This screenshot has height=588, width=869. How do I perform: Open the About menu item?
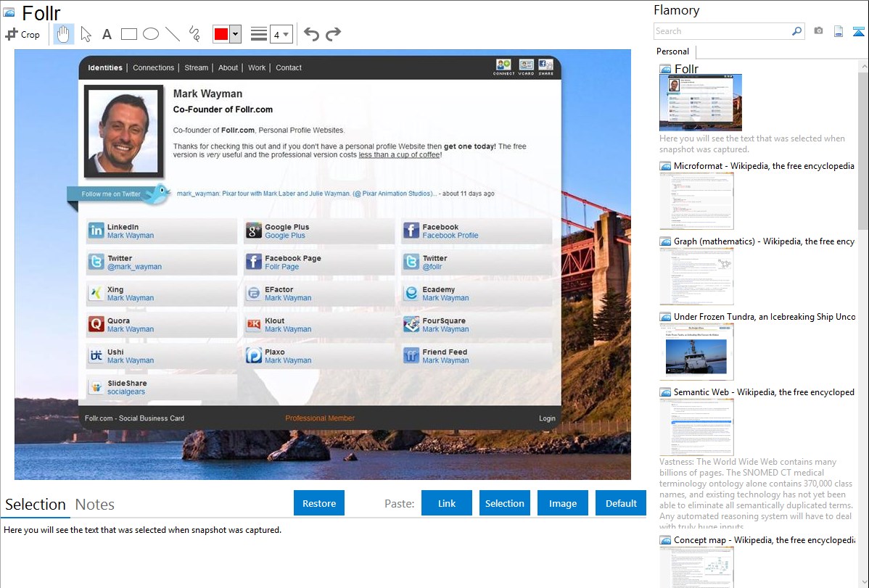228,67
